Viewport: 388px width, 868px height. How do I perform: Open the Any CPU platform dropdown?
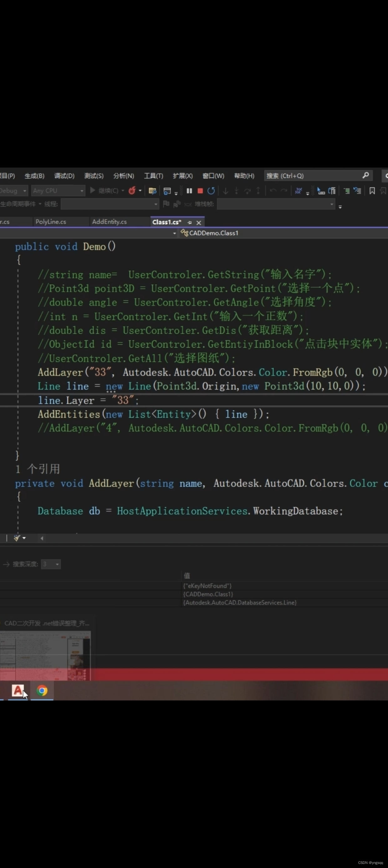58,190
